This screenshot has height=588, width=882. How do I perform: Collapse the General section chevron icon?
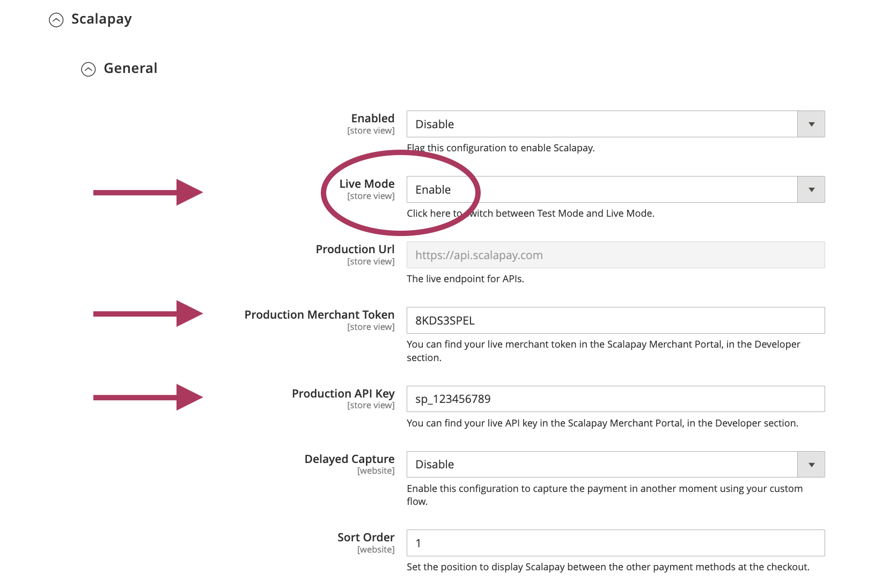tap(88, 69)
